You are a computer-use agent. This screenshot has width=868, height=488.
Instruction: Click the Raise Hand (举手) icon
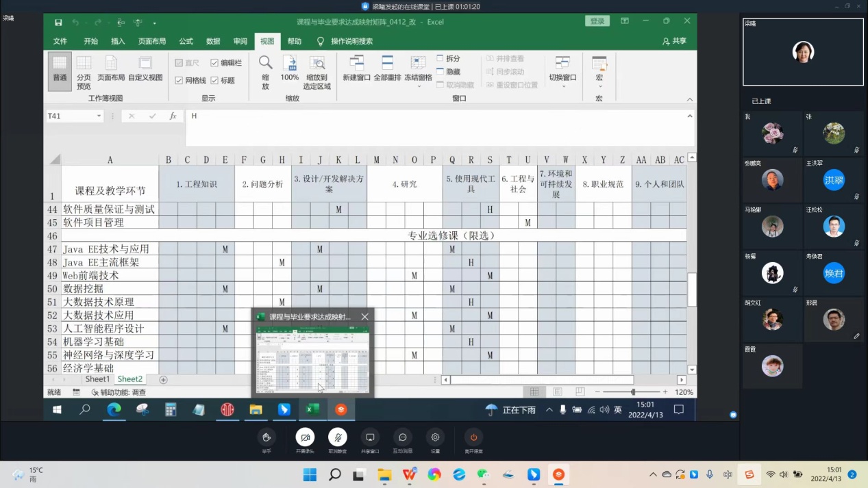pos(266,437)
